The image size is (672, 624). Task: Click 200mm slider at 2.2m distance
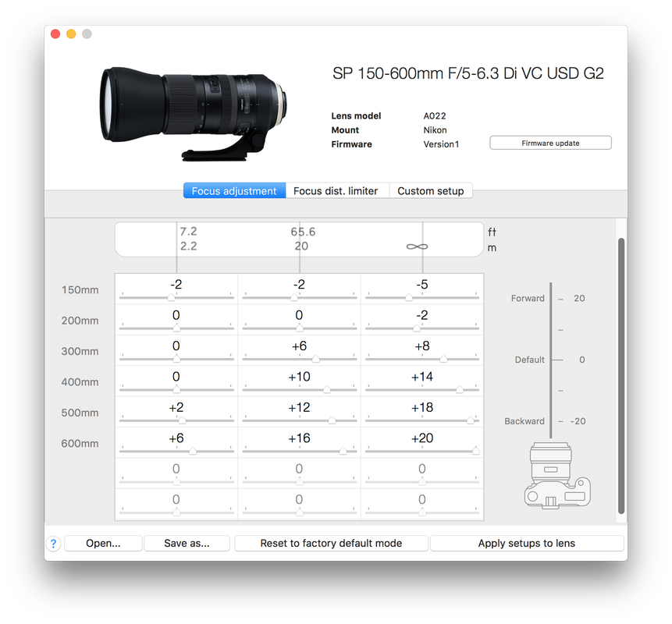coord(176,328)
